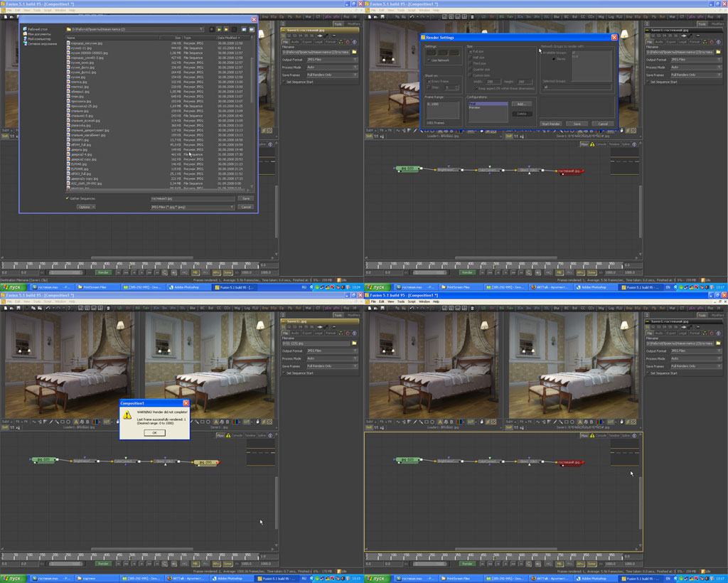The width and height of the screenshot is (728, 583).
Task: Open JPEG Files type dropdown in file dialog
Action: pos(192,207)
